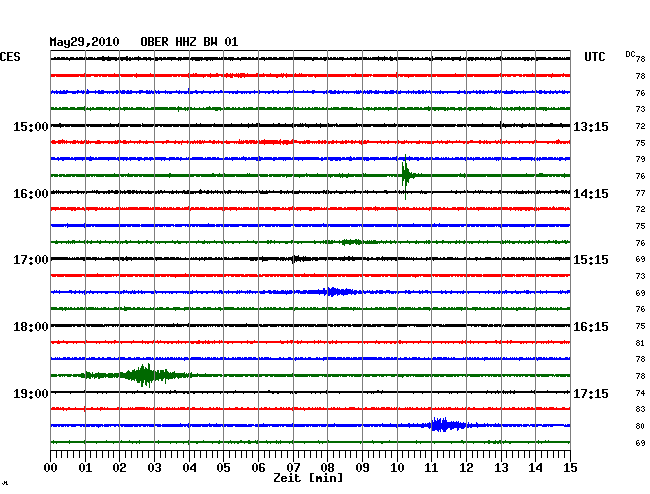Screen dimensions: 650x494
Task: Click minute 00 on the time axis
Action: pyautogui.click(x=51, y=468)
